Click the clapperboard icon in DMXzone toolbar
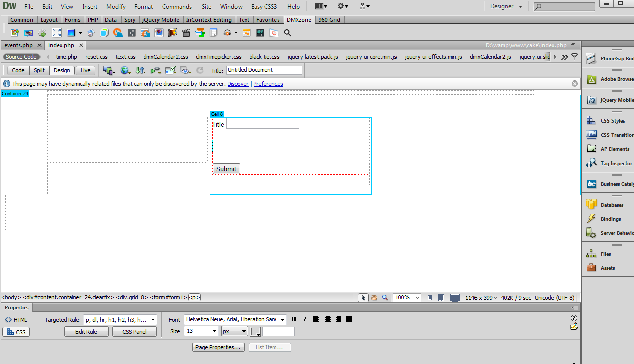 (186, 33)
